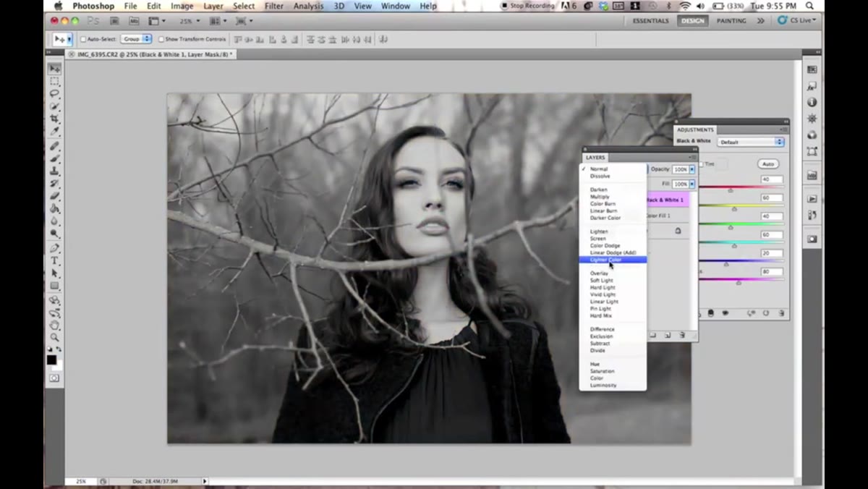Image resolution: width=868 pixels, height=489 pixels.
Task: Toggle Quick Mask mode icon
Action: pyautogui.click(x=54, y=378)
